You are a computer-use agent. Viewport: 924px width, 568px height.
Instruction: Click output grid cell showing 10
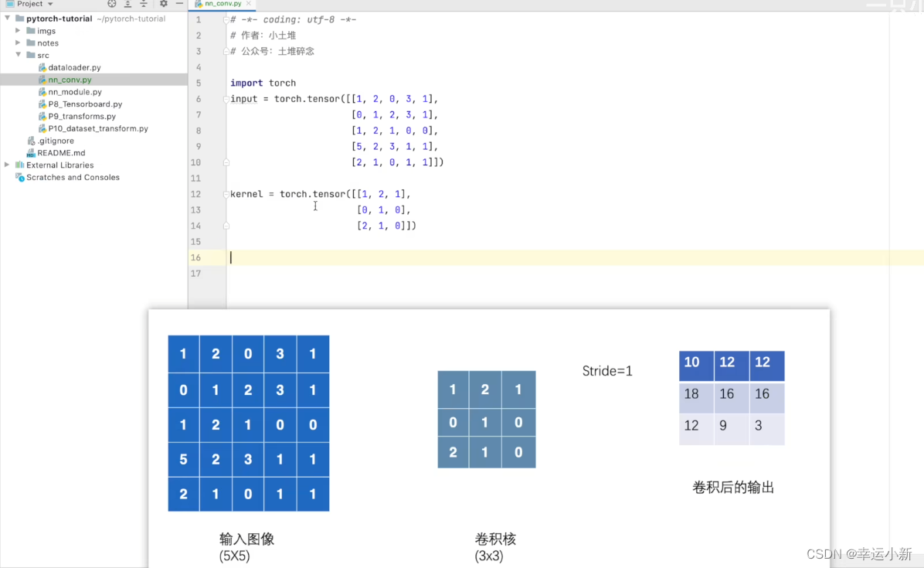(x=696, y=366)
